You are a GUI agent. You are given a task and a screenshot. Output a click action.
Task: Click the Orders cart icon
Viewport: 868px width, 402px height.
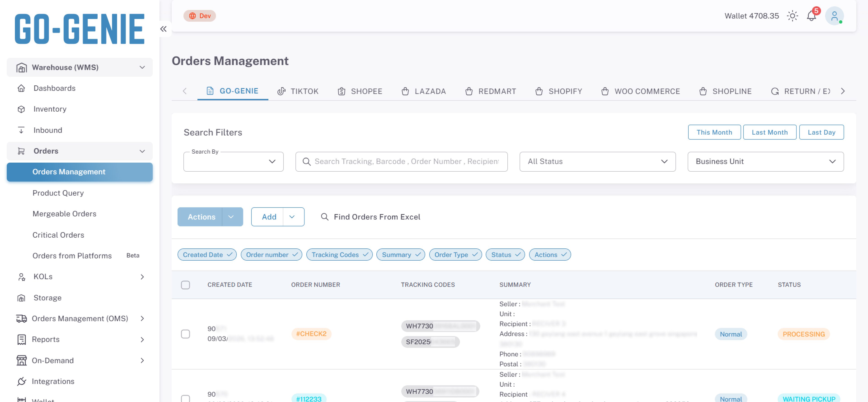tap(21, 151)
